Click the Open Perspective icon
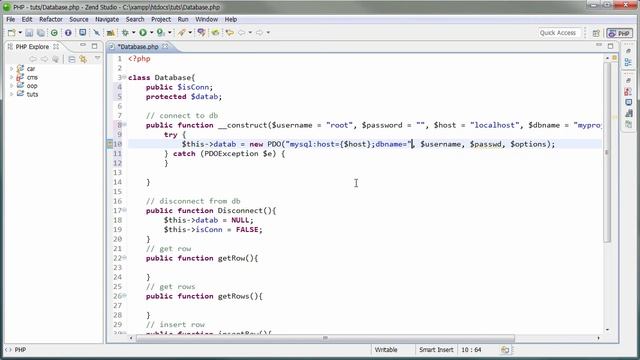640x360 pixels. pyautogui.click(x=596, y=33)
